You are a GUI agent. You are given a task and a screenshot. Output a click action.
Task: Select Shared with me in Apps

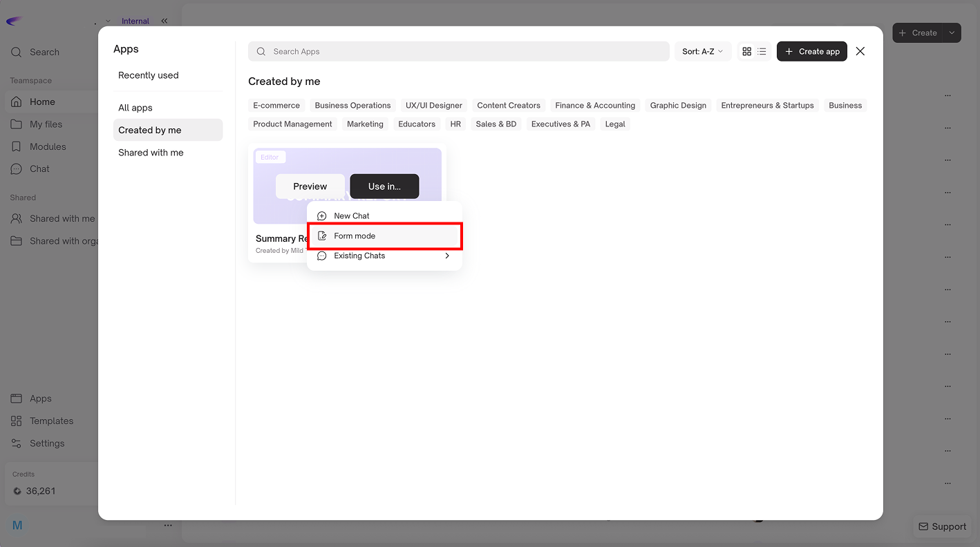tap(151, 153)
